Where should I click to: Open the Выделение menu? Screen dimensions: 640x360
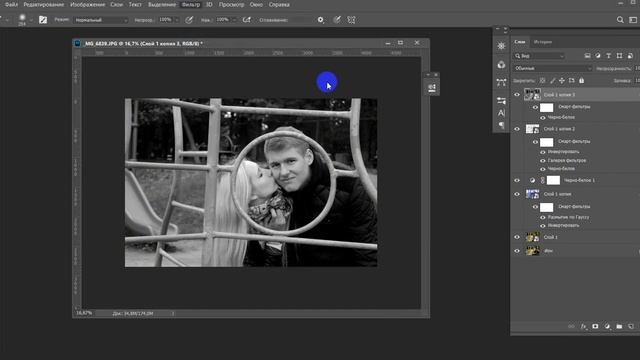(162, 4)
